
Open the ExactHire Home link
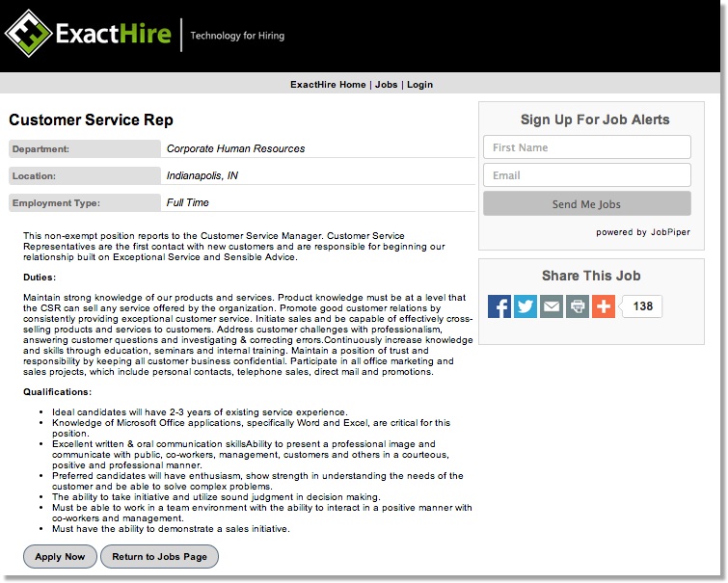pyautogui.click(x=328, y=85)
